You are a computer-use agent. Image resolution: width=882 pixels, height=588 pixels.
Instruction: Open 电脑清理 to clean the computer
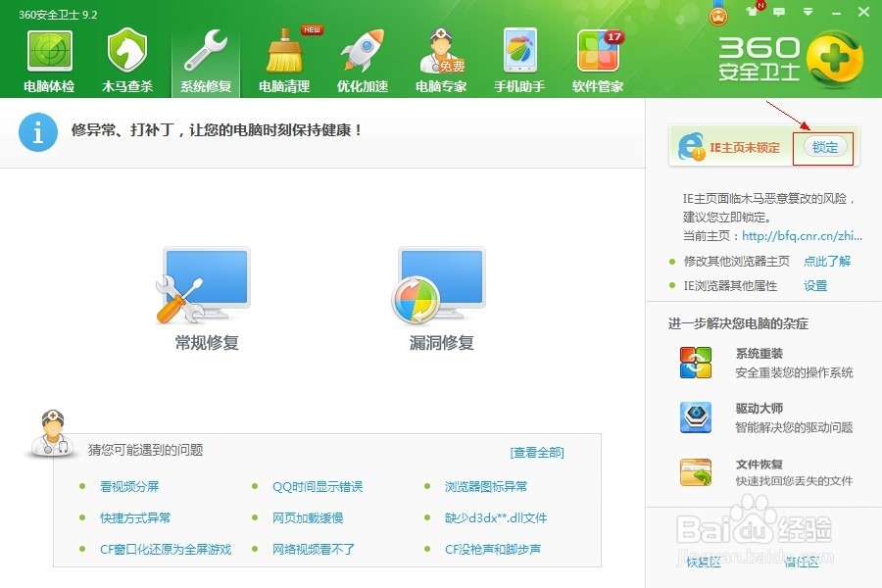pyautogui.click(x=283, y=59)
